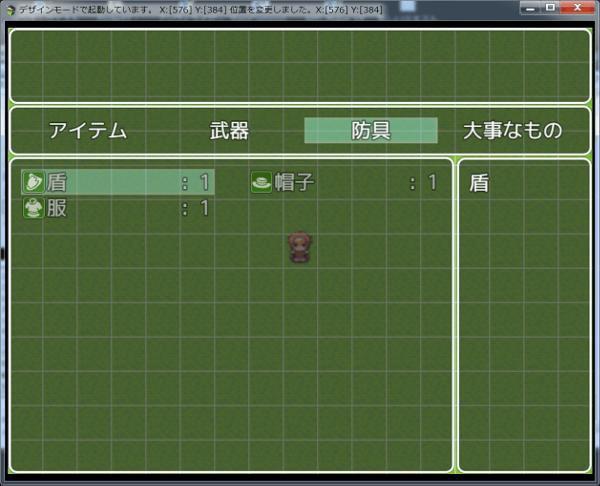Click the character sprite on the map
Image resolution: width=600 pixels, height=486 pixels.
point(300,247)
